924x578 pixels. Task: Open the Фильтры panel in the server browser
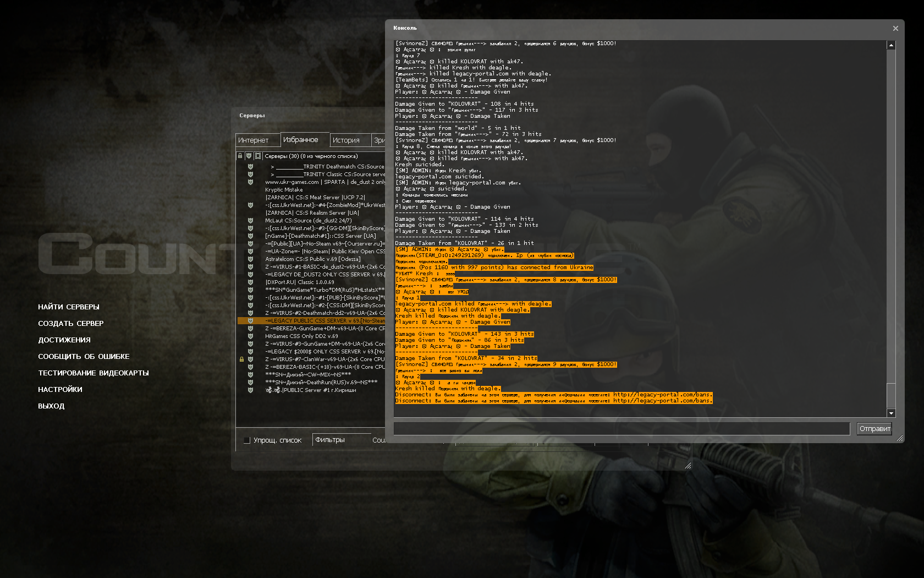[x=341, y=440]
